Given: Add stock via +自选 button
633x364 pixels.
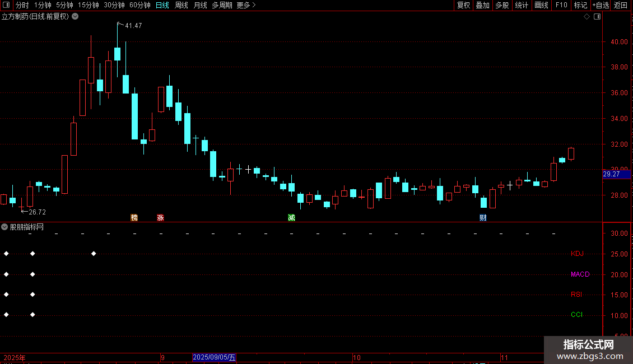Looking at the screenshot, I should point(601,5).
